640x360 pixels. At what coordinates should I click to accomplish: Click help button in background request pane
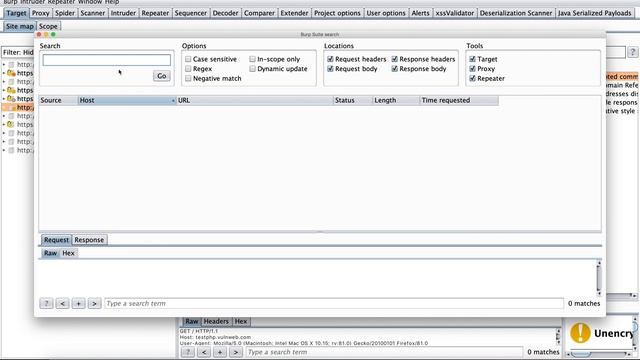click(188, 352)
